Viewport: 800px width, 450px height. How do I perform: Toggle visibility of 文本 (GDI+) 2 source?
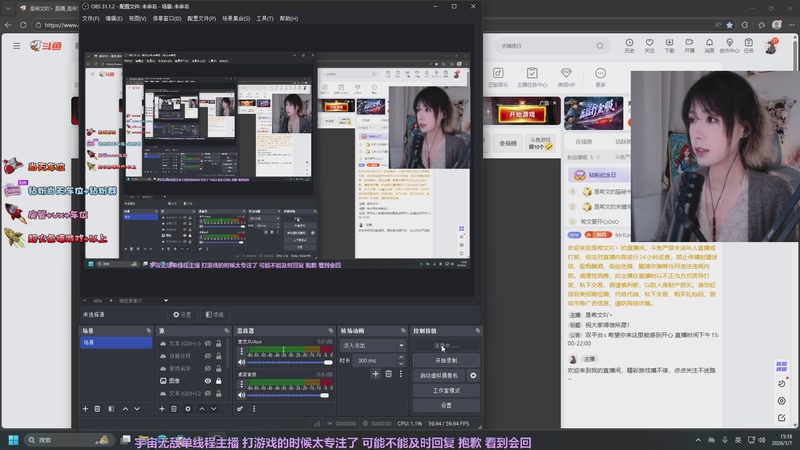208,394
